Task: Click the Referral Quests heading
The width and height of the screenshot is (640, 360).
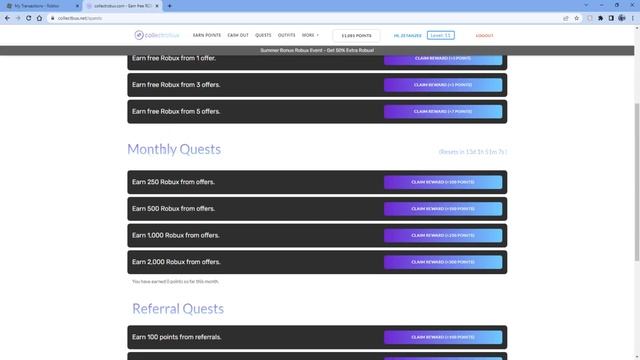Action: click(x=178, y=309)
